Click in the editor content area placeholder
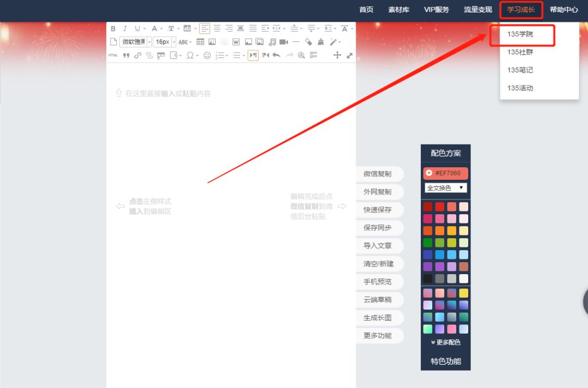The width and height of the screenshot is (588, 388). (x=168, y=93)
